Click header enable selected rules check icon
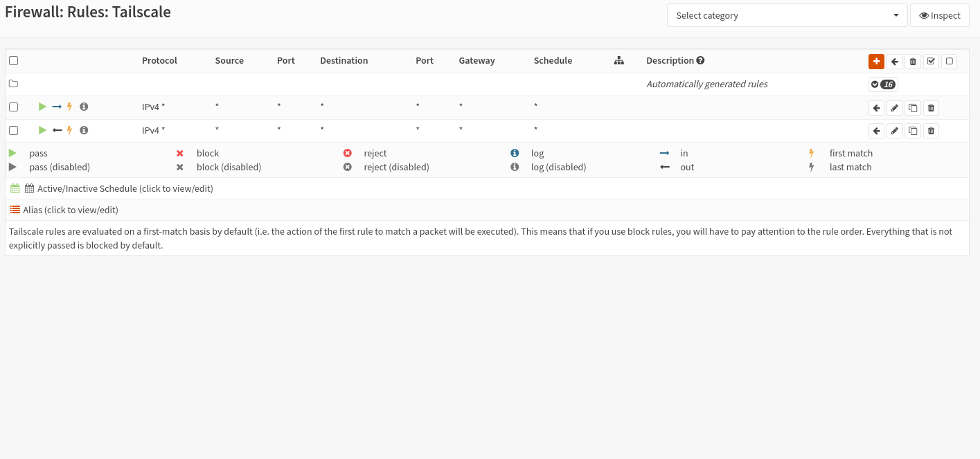 [x=931, y=61]
